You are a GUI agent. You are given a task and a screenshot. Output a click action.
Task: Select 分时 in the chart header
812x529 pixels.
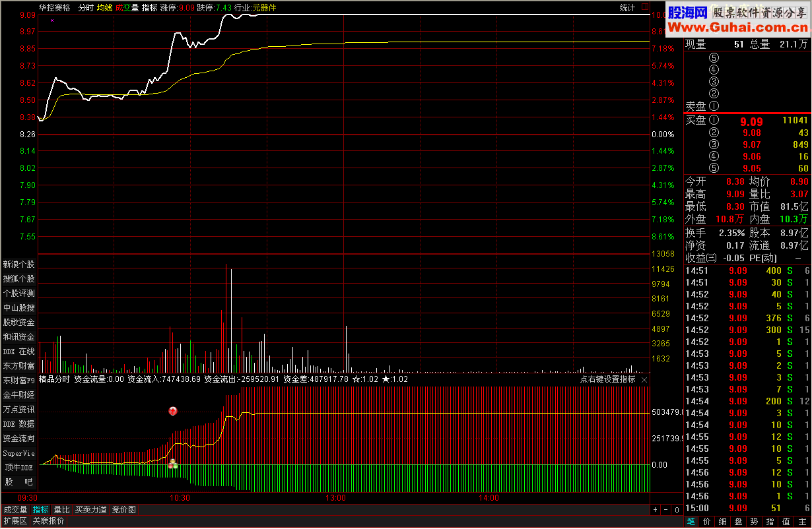pos(85,8)
